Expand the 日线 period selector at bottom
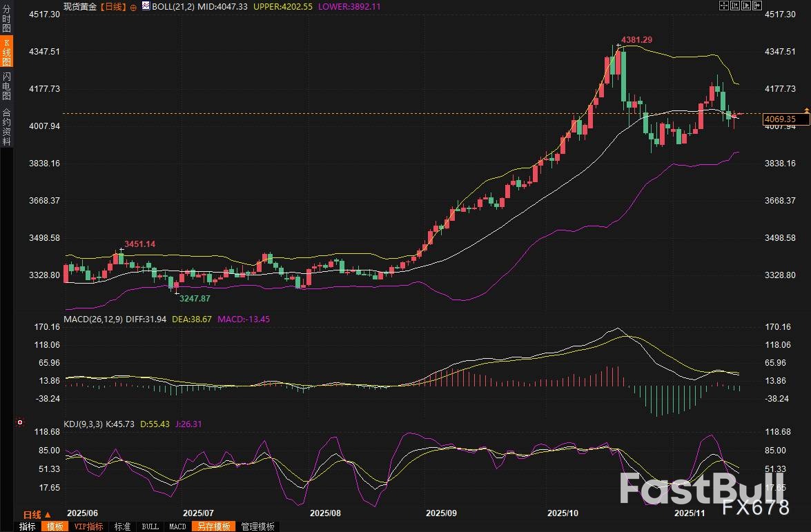 click(37, 515)
